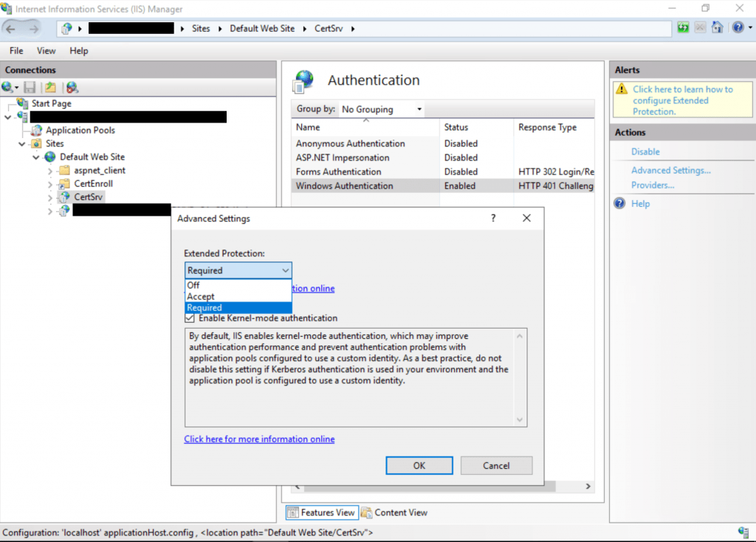This screenshot has height=542, width=756.
Task: Sort by the Status column header
Action: [x=476, y=127]
